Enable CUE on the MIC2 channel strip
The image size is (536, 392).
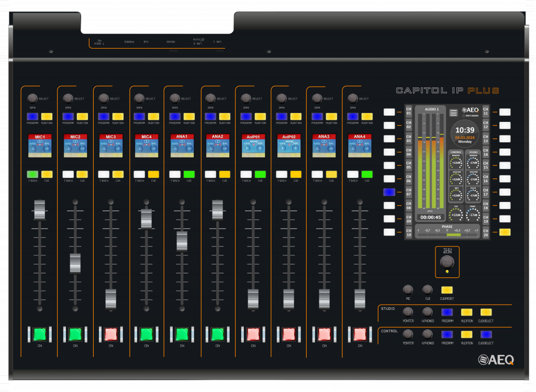[82, 174]
